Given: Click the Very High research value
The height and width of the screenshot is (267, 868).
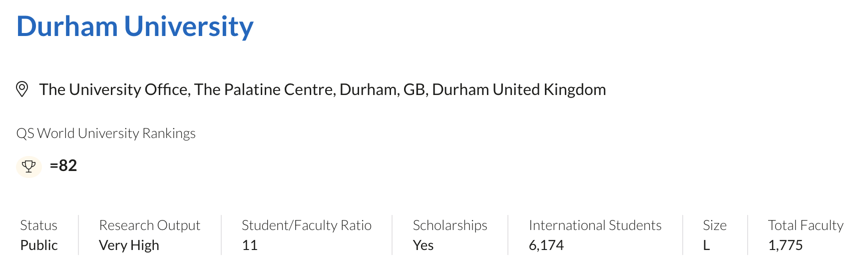Looking at the screenshot, I should [129, 245].
